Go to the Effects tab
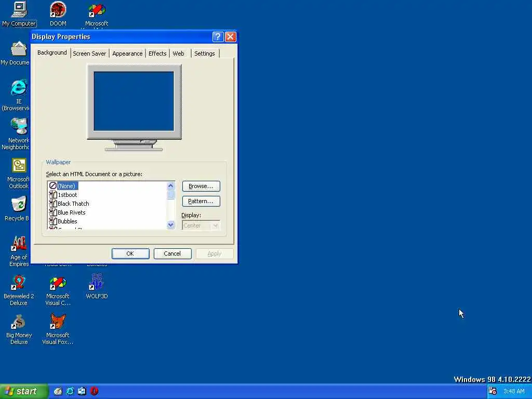 (x=157, y=54)
